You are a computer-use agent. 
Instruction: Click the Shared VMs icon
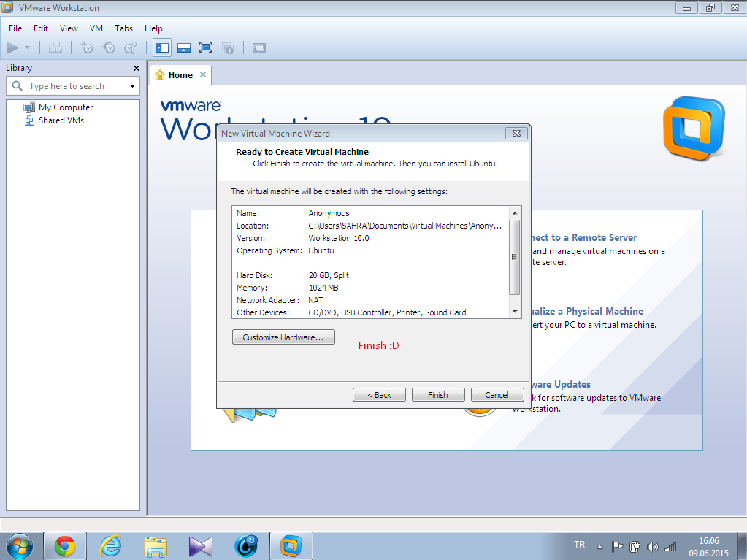[x=29, y=120]
